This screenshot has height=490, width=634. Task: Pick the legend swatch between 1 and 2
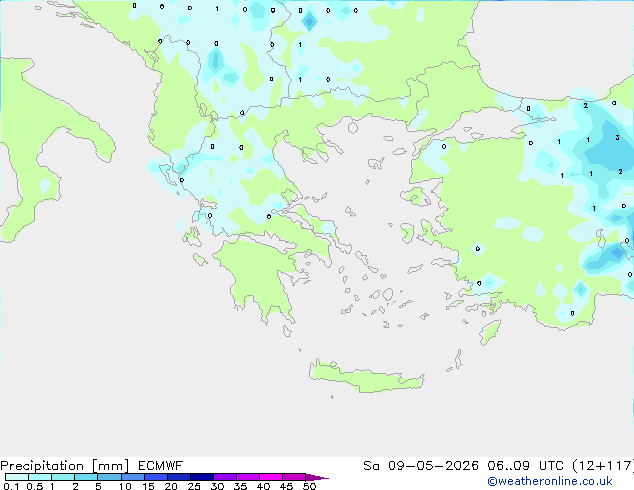(63, 477)
